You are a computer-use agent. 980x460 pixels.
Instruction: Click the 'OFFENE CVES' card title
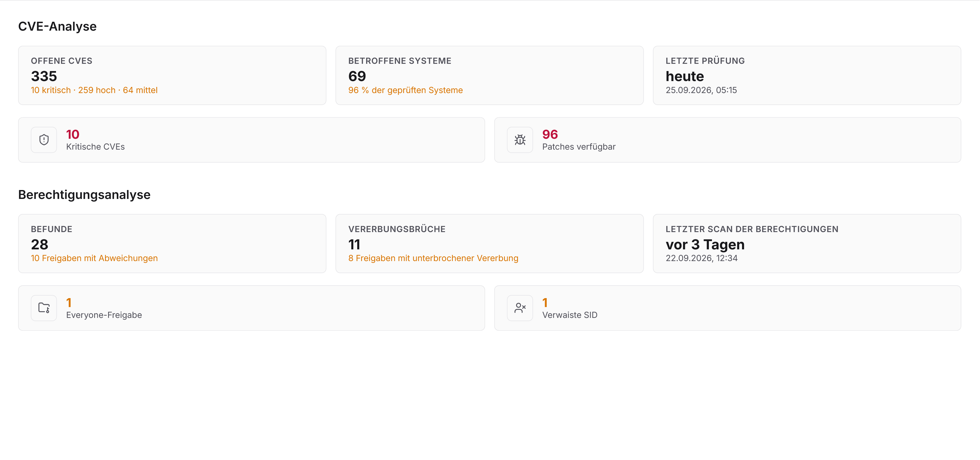pyautogui.click(x=62, y=61)
